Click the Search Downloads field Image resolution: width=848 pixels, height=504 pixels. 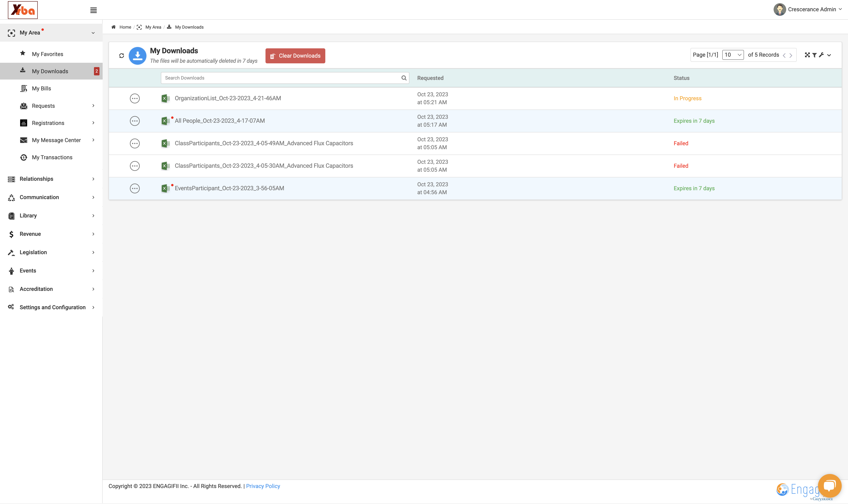tap(285, 78)
